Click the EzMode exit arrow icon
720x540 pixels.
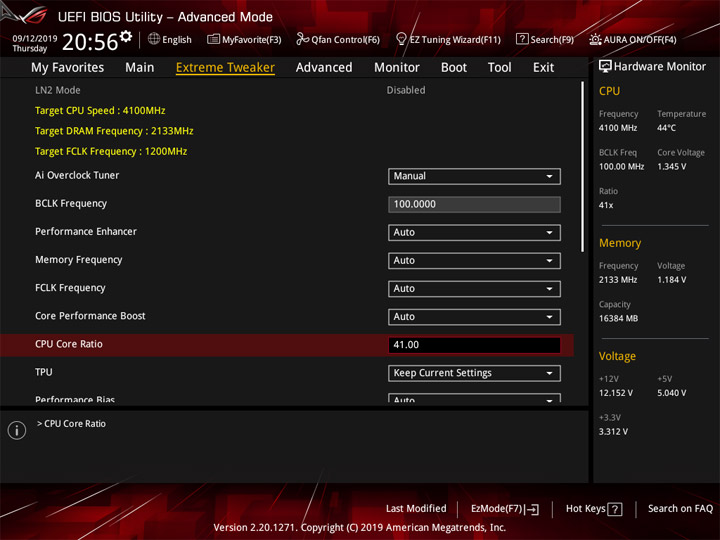[532, 509]
